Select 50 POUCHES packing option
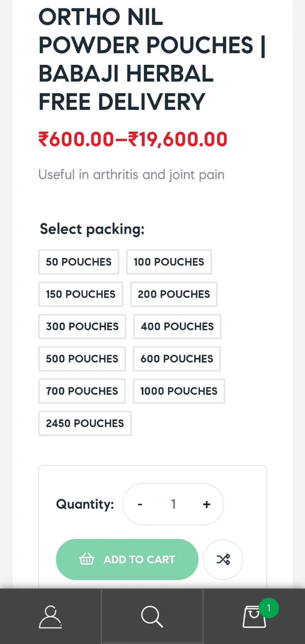This screenshot has width=305, height=644. 79,262
